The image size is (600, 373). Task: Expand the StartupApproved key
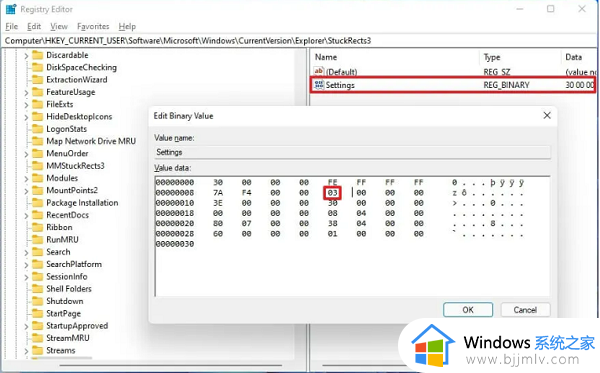(x=26, y=326)
